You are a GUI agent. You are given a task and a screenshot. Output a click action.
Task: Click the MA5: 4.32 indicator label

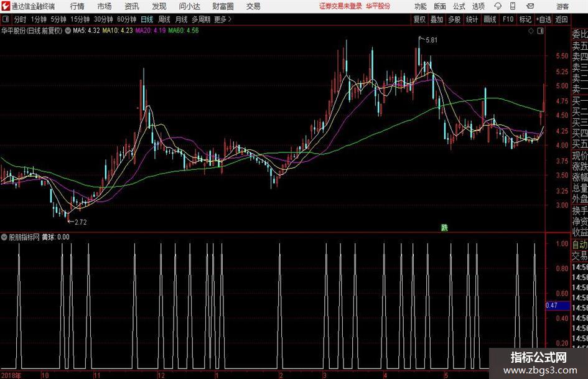point(86,30)
